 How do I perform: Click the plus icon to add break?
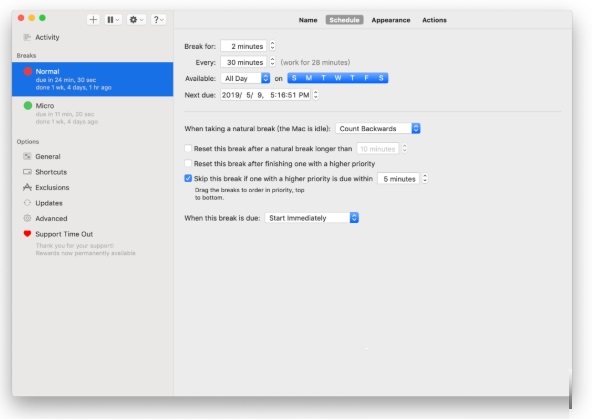tap(93, 20)
